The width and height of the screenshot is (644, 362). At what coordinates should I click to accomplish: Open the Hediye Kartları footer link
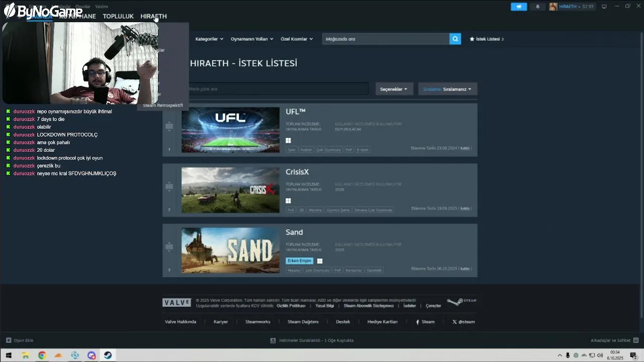pos(382,322)
